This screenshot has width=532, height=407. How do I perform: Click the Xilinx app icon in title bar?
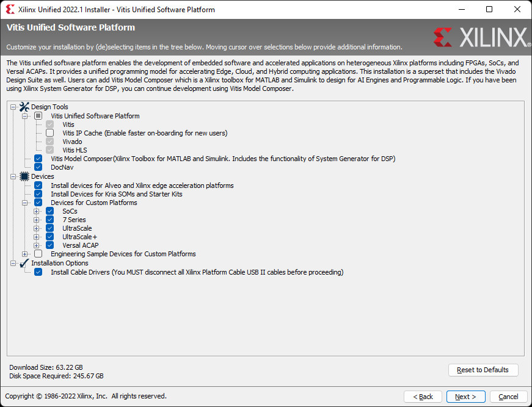10,9
